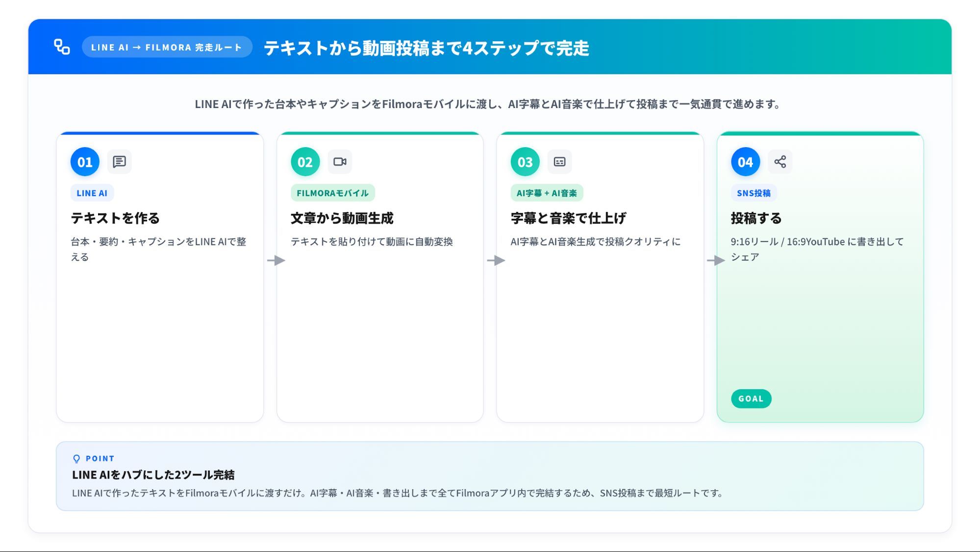The width and height of the screenshot is (980, 552).
Task: Click the SNS投稿 tag in step 04
Action: pyautogui.click(x=754, y=193)
